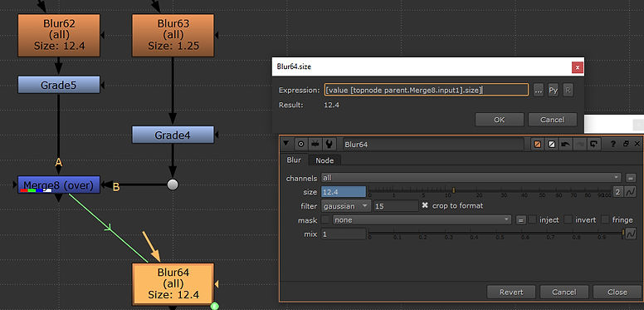Click the A input label on Merge8
644x310 pixels.
click(59, 163)
